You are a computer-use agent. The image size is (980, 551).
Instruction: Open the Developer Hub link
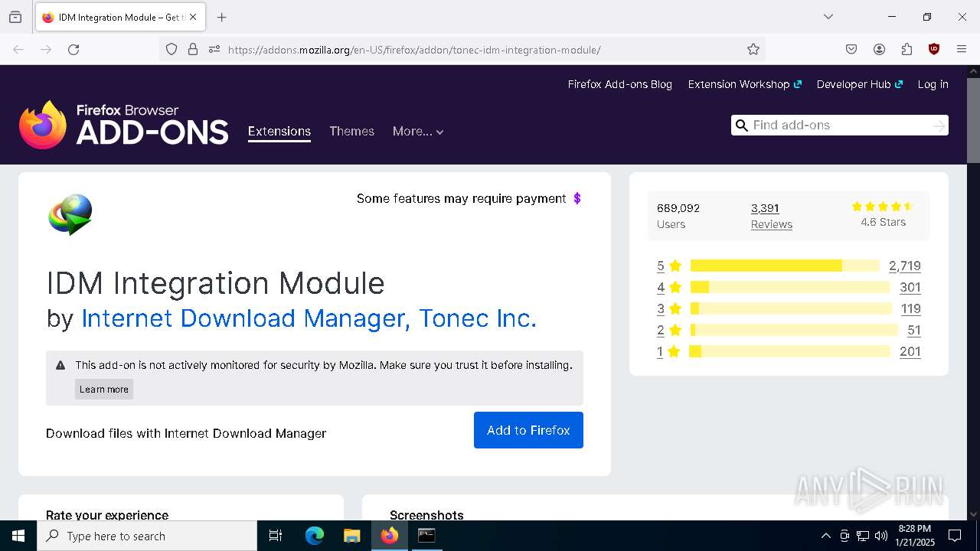(859, 84)
